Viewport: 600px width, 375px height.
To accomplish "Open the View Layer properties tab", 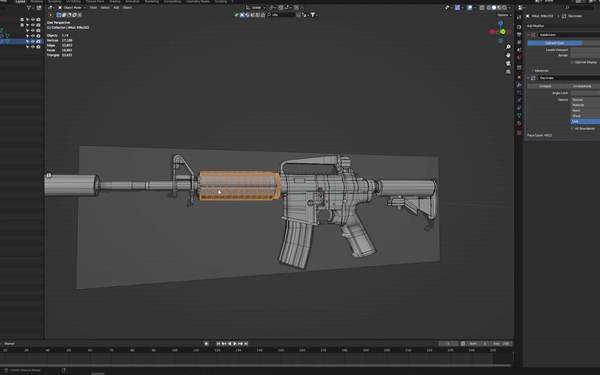I will point(519,42).
